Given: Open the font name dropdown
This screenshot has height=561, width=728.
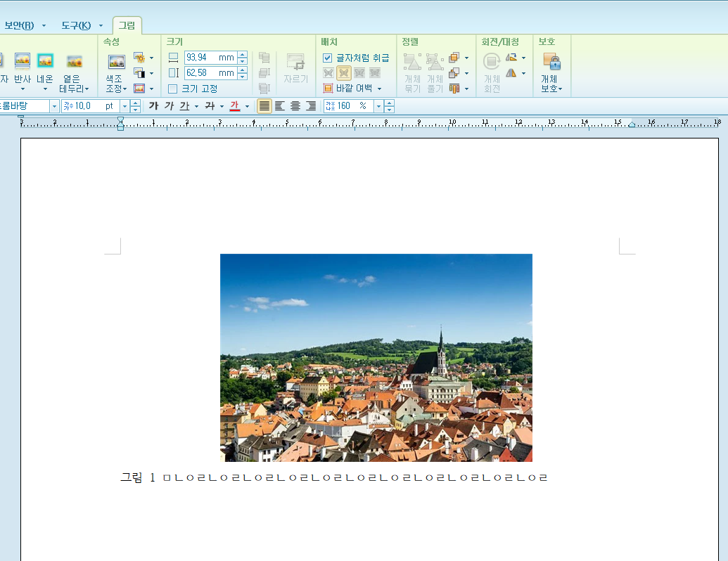Looking at the screenshot, I should tap(54, 106).
